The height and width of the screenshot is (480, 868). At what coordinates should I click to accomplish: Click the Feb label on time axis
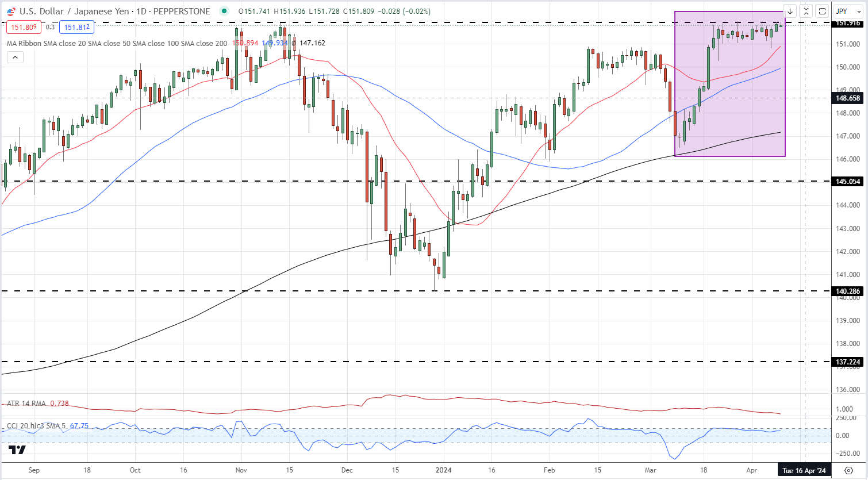550,470
